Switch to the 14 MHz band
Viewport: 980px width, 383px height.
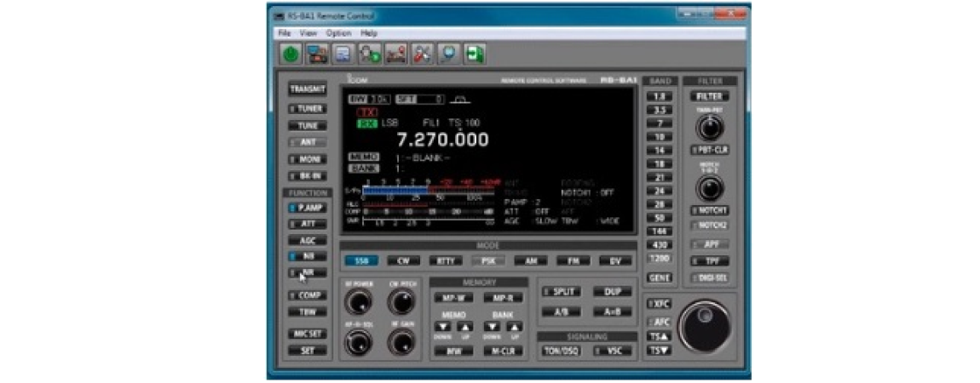pos(660,150)
